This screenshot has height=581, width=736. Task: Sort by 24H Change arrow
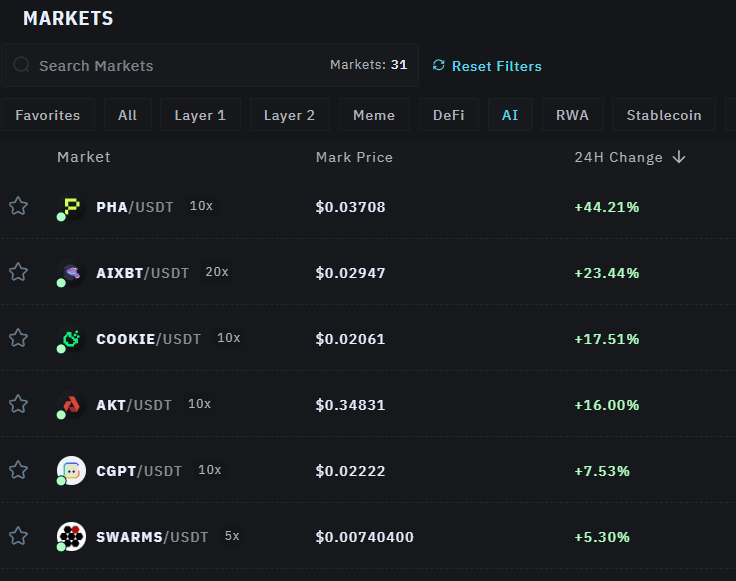point(679,157)
